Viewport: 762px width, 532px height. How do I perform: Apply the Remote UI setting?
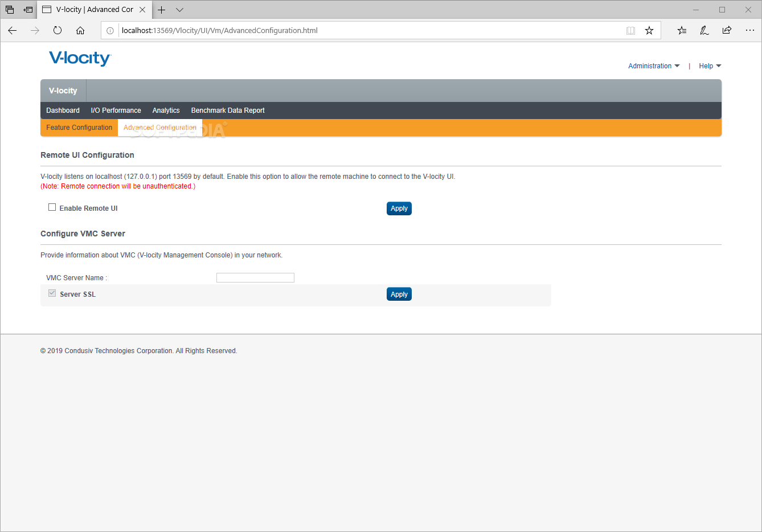(x=399, y=208)
